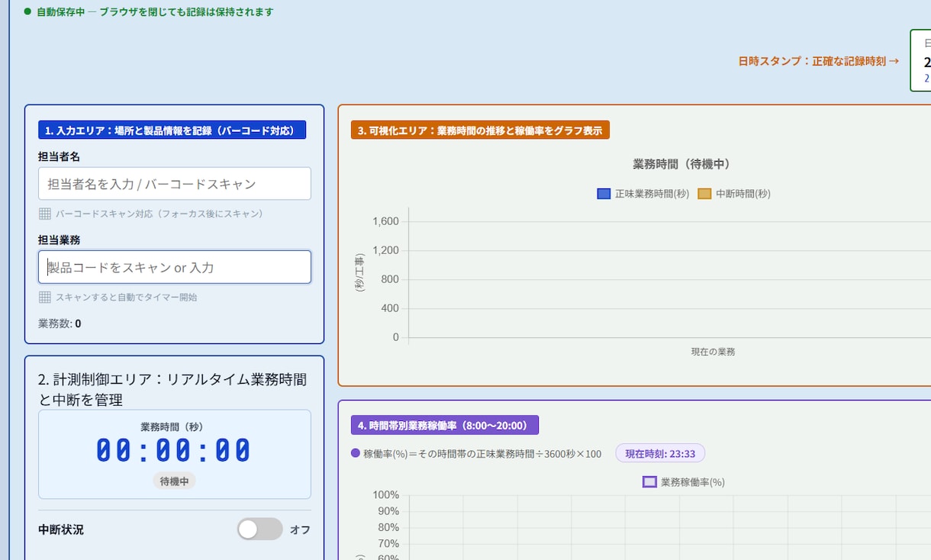Toggle 正味業務時間(秒) legend swatch
The height and width of the screenshot is (560, 931).
click(604, 194)
